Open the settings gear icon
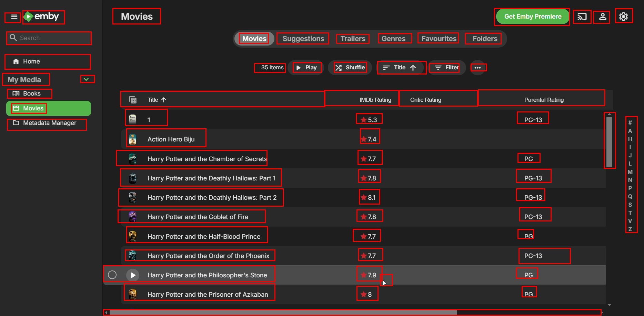This screenshot has width=644, height=316. [623, 17]
